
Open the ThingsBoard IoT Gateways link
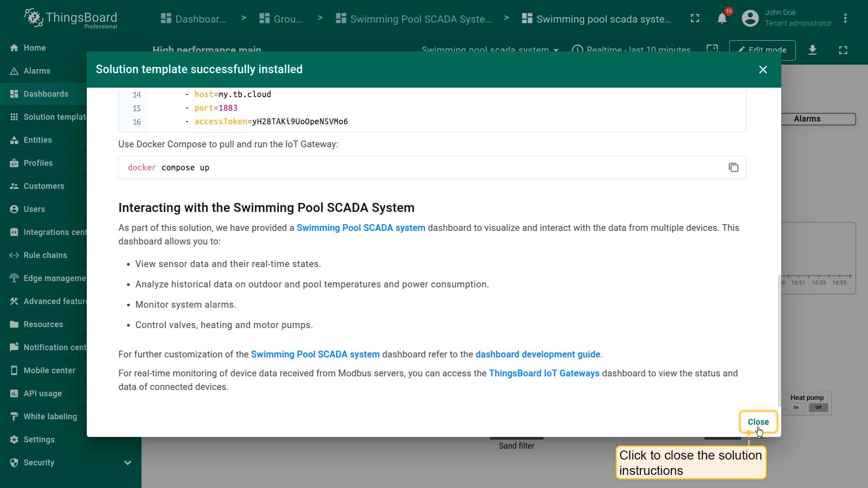pyautogui.click(x=544, y=374)
